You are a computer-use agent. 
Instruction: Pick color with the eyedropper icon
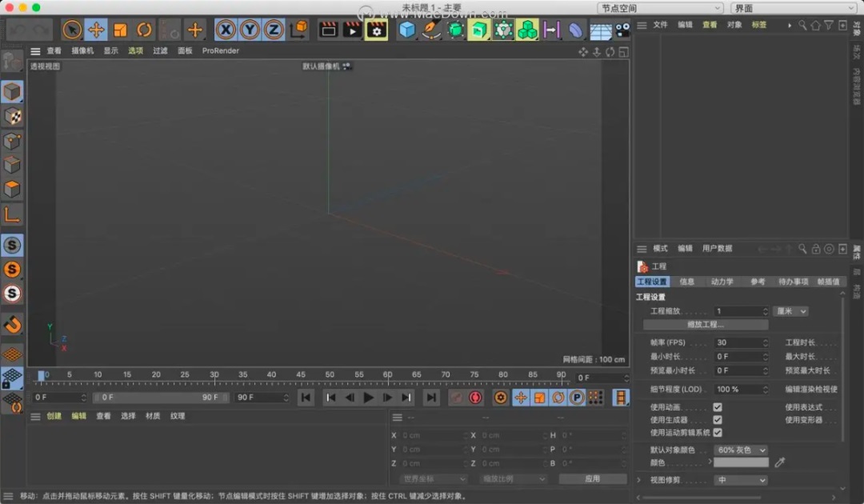coord(780,462)
